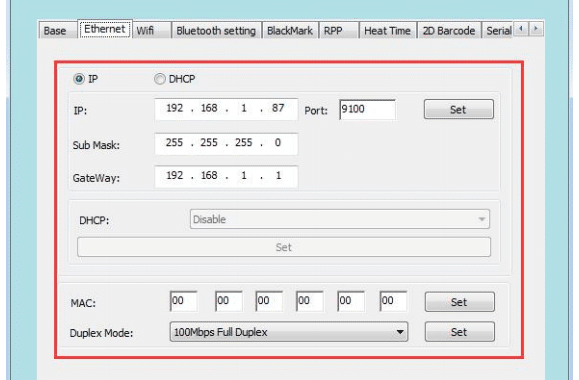Click the last IP octet 87
The width and height of the screenshot is (579, 380).
(278, 108)
